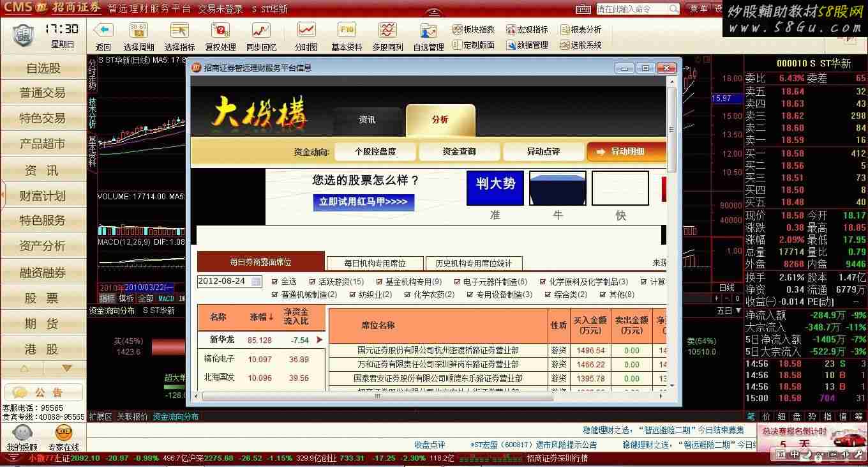Click 多股同列 multi-stock icon
The image size is (868, 467).
387,30
